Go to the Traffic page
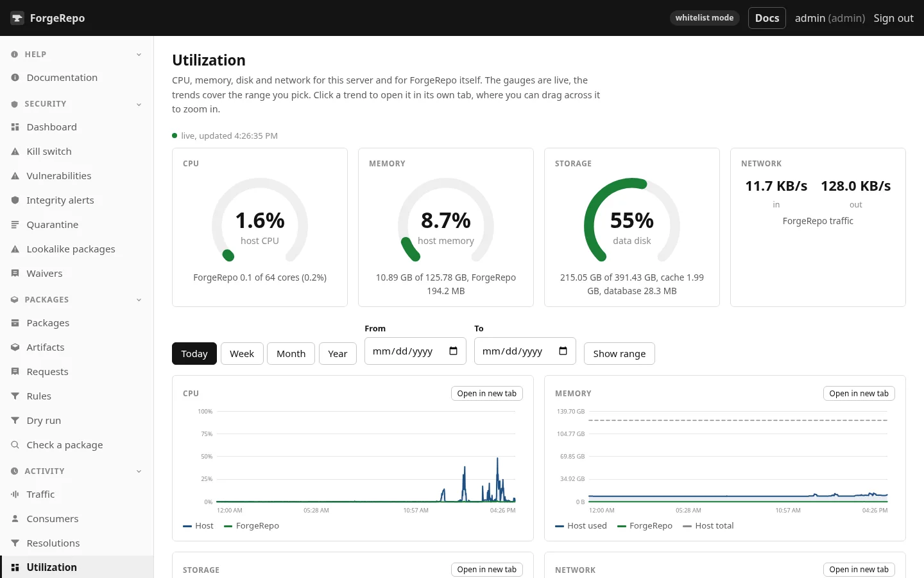 [x=77, y=495]
